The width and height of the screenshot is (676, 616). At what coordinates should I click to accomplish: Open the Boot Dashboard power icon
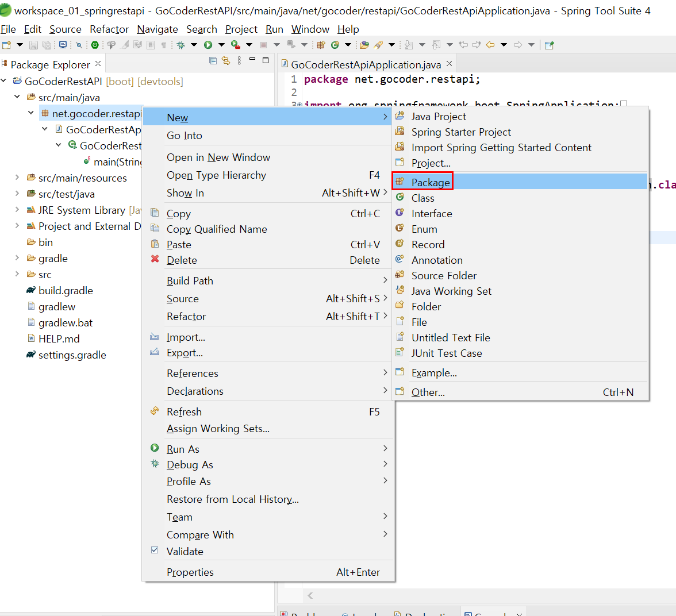(x=95, y=45)
